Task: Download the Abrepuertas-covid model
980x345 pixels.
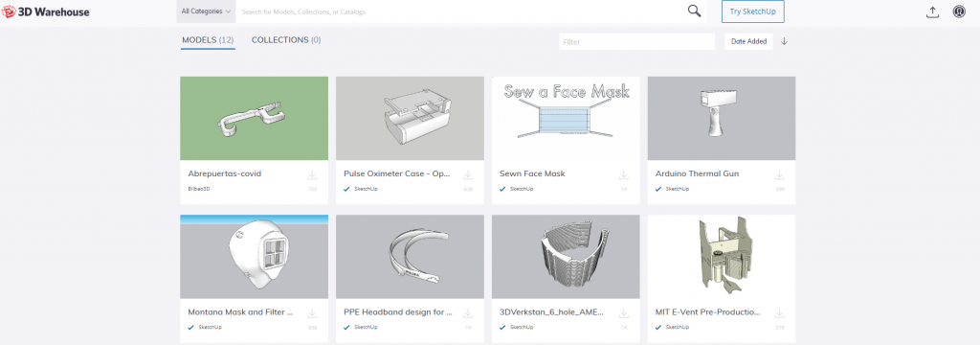Action: point(312,174)
